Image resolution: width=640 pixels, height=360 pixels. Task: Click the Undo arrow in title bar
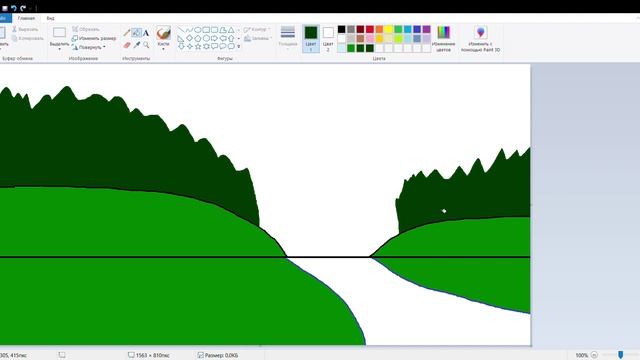tap(14, 8)
